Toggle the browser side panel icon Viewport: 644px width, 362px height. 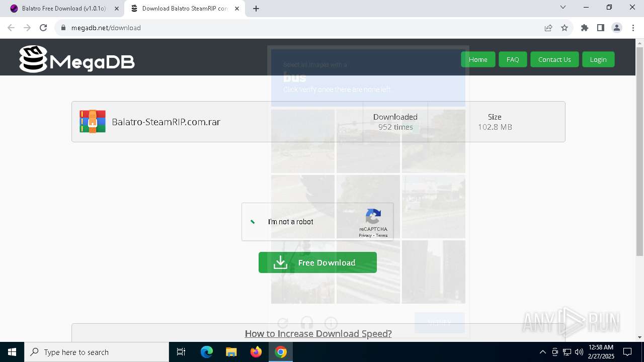coord(601,28)
